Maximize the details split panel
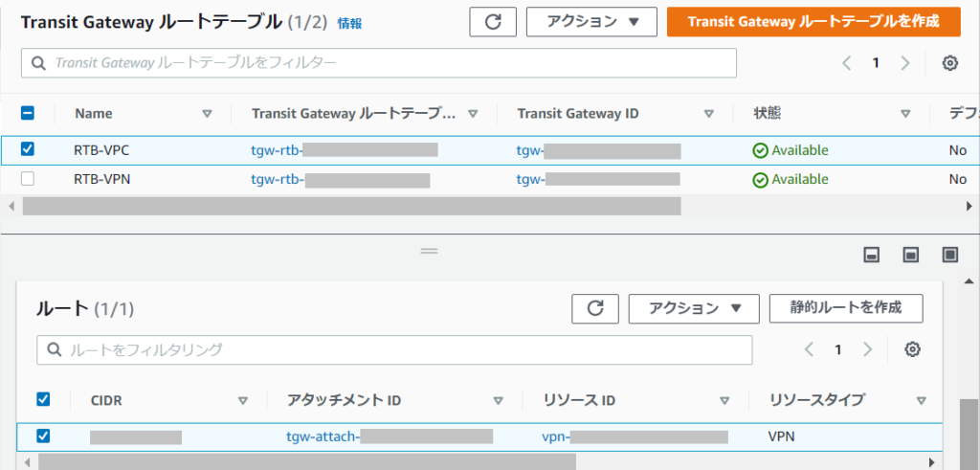 pyautogui.click(x=950, y=255)
